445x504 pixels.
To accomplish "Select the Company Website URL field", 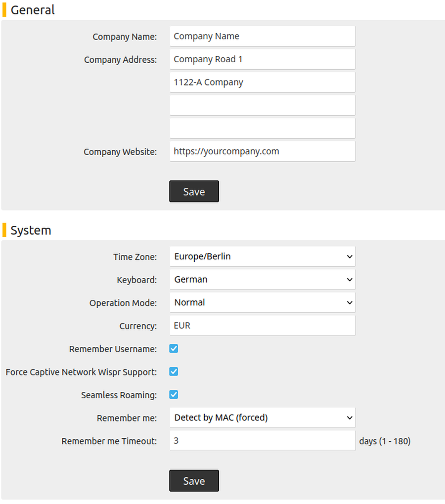I will pyautogui.click(x=262, y=151).
